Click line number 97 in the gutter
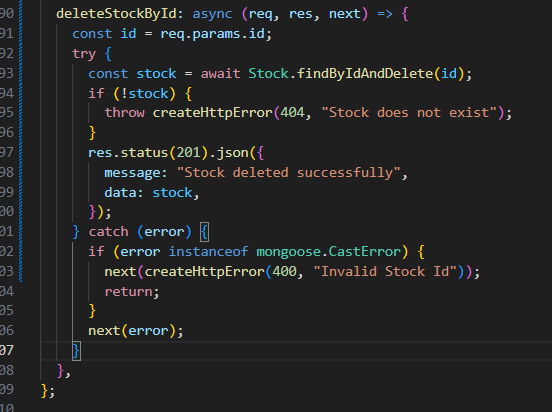 [x=6, y=153]
